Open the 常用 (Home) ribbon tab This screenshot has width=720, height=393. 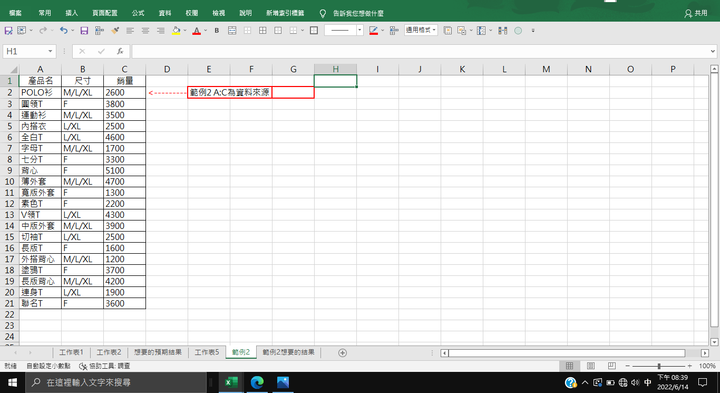coord(45,13)
